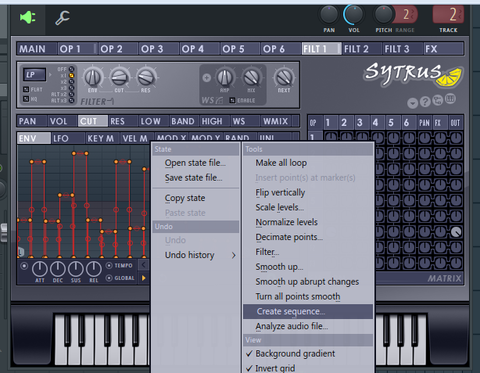Toggle the envelope enable switch
The width and height of the screenshot is (480, 373).
pos(24,266)
